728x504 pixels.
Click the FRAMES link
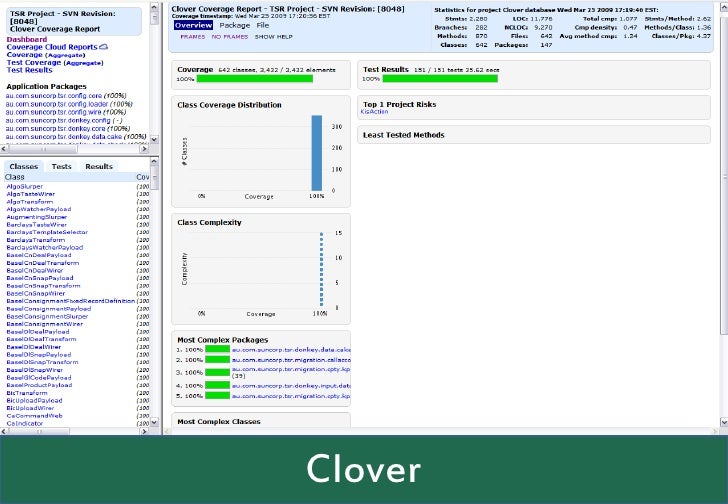click(192, 37)
